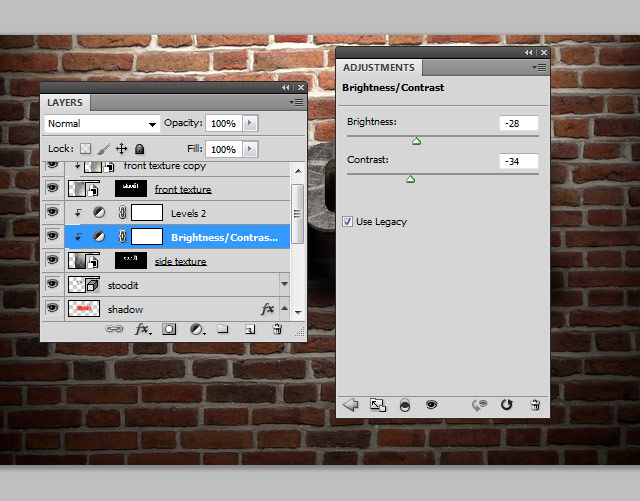Image resolution: width=640 pixels, height=501 pixels.
Task: Click the Contrast value field
Action: coord(518,161)
